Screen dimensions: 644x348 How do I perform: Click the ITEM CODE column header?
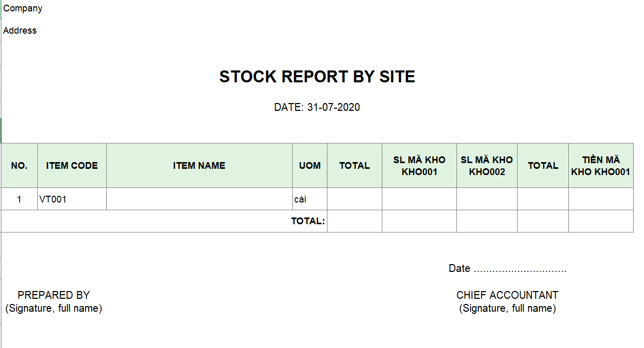[x=72, y=166]
